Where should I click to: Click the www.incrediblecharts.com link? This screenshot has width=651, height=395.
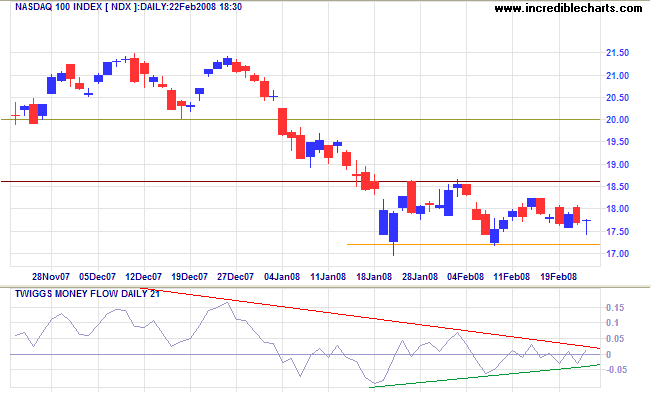click(x=568, y=8)
